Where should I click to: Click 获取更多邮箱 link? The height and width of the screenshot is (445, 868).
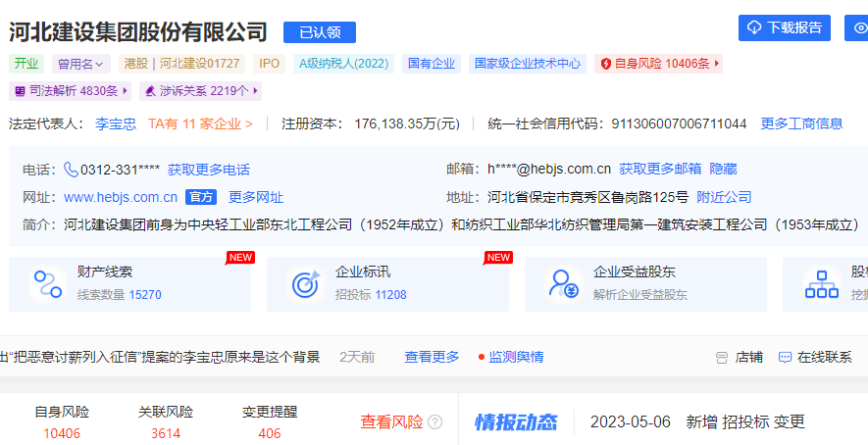tap(660, 169)
